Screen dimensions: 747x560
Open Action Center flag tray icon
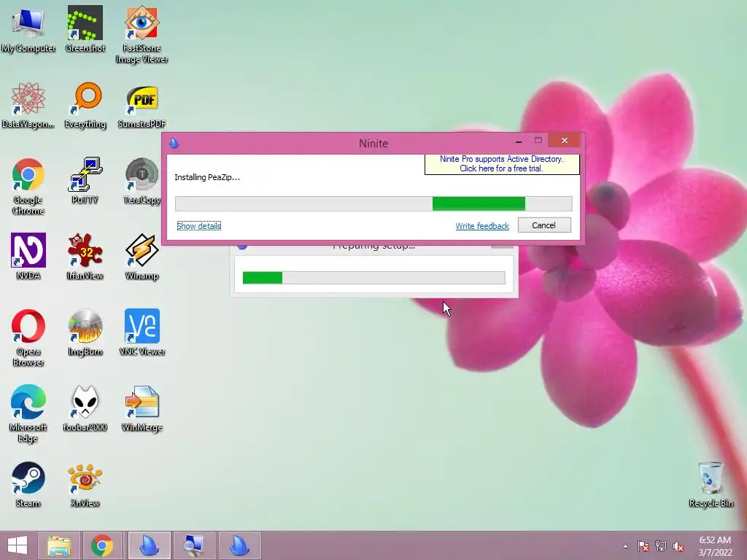click(643, 546)
